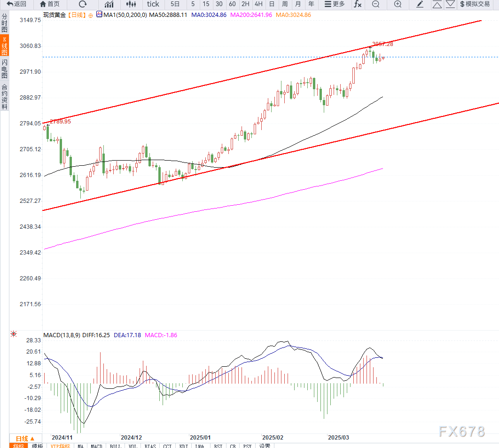
Task: Toggle the orange crosshair circle by 日线
Action: 90,15
